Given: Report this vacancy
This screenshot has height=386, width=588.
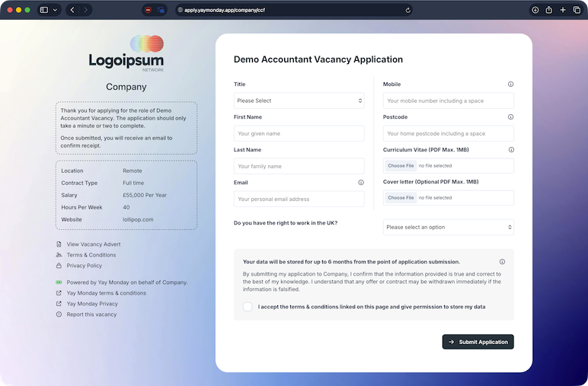Looking at the screenshot, I should pos(91,314).
